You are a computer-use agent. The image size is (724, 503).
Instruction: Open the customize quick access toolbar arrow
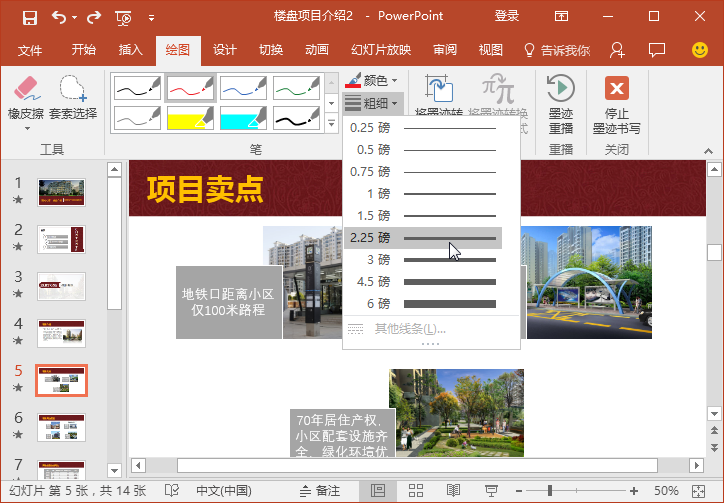[151, 18]
